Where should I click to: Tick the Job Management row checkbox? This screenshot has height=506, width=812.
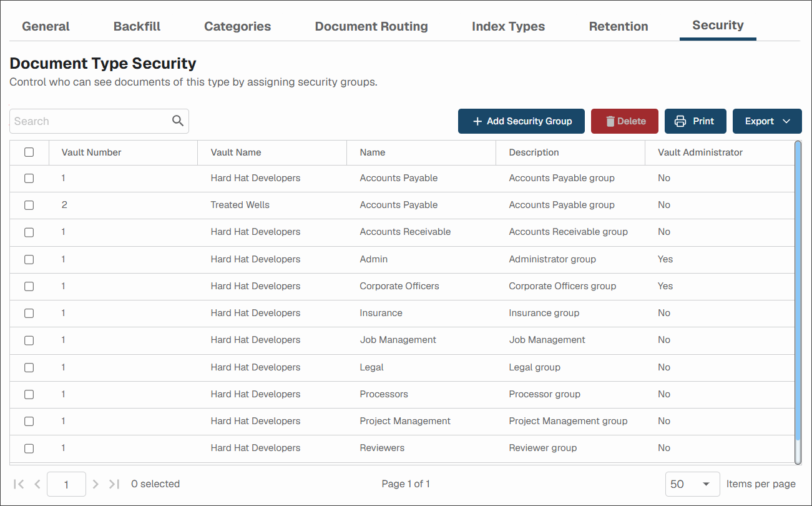29,340
